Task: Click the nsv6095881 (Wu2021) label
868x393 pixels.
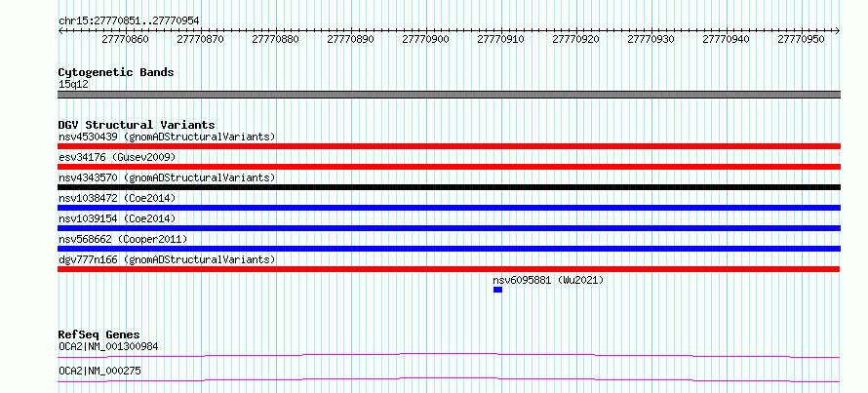Action: (548, 280)
